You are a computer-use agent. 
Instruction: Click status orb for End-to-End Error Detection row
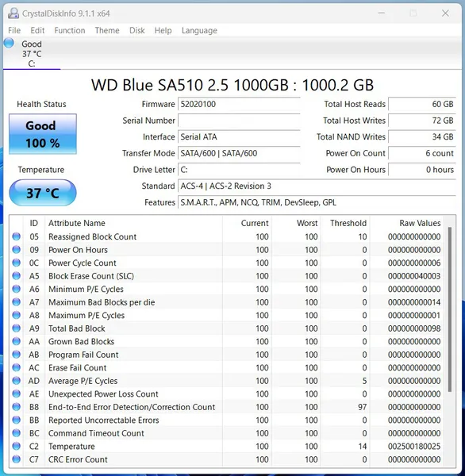(x=17, y=406)
